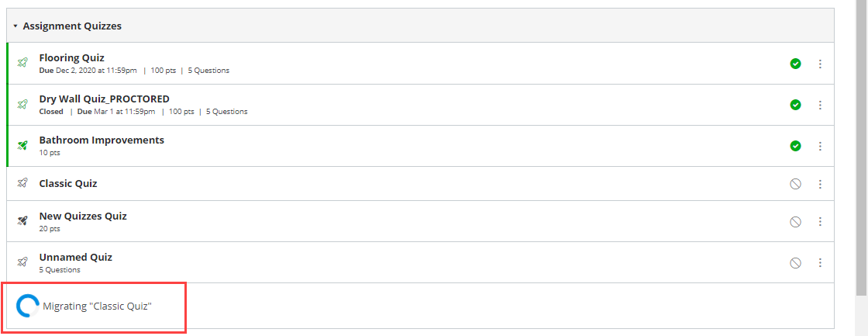Click the rocket icon beside Dry Wall Quiz_PROCTORED
This screenshot has width=868, height=336.
(22, 105)
